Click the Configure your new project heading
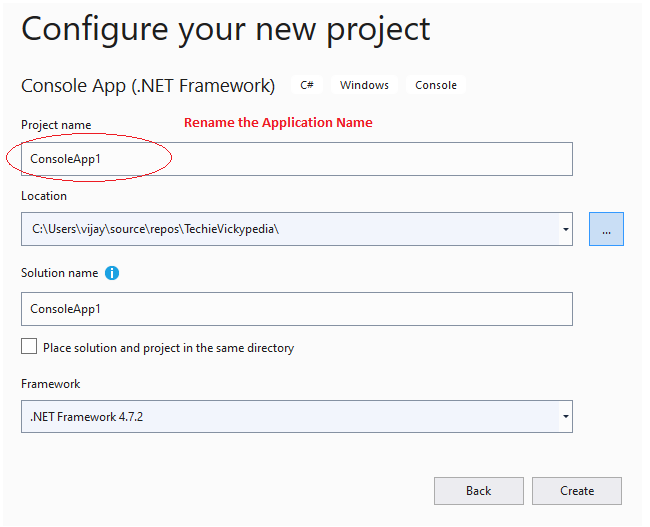The image size is (650, 527). click(x=226, y=29)
